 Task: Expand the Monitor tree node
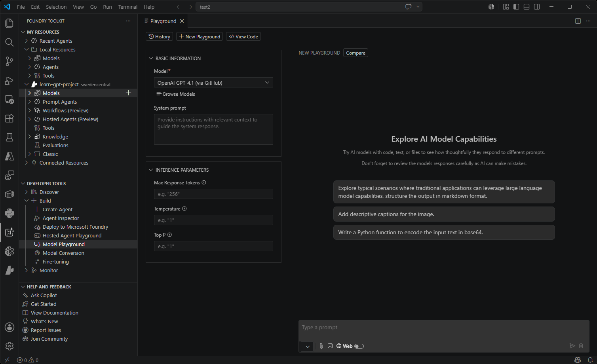point(27,270)
